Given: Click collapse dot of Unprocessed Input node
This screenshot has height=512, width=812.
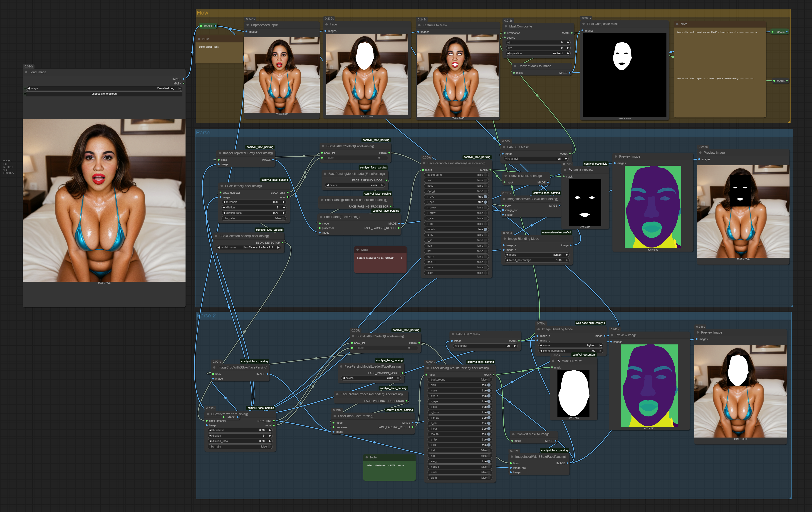Looking at the screenshot, I should tap(248, 25).
